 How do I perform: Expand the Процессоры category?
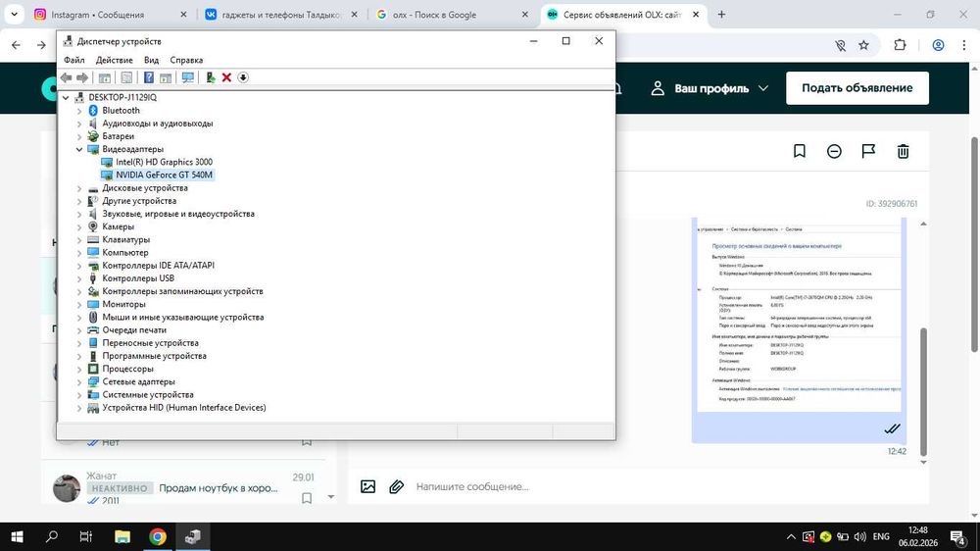(79, 369)
